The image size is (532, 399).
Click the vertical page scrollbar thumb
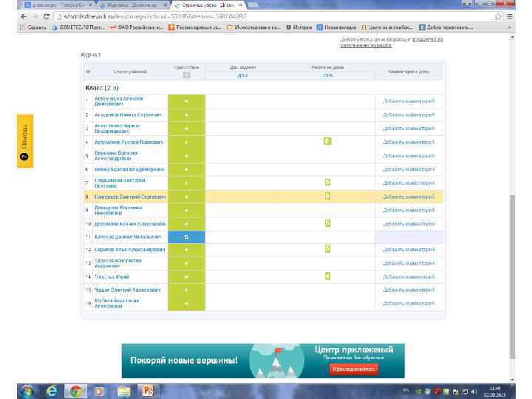512,276
